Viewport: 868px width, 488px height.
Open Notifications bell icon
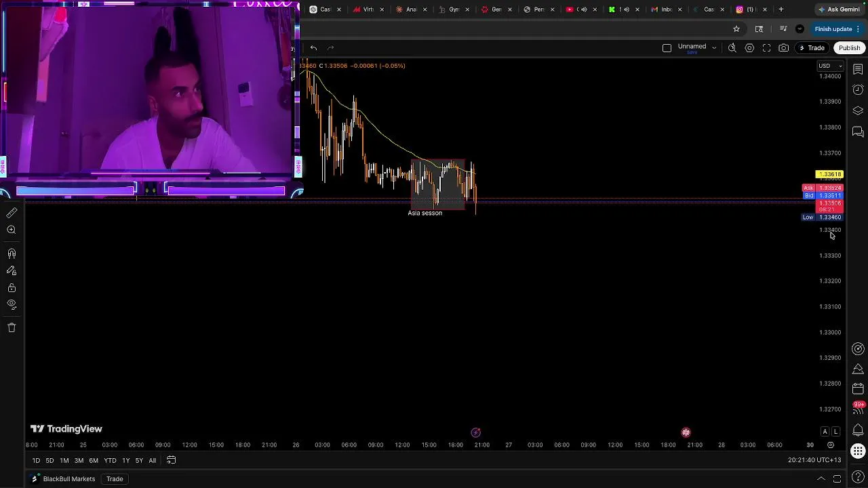(858, 430)
